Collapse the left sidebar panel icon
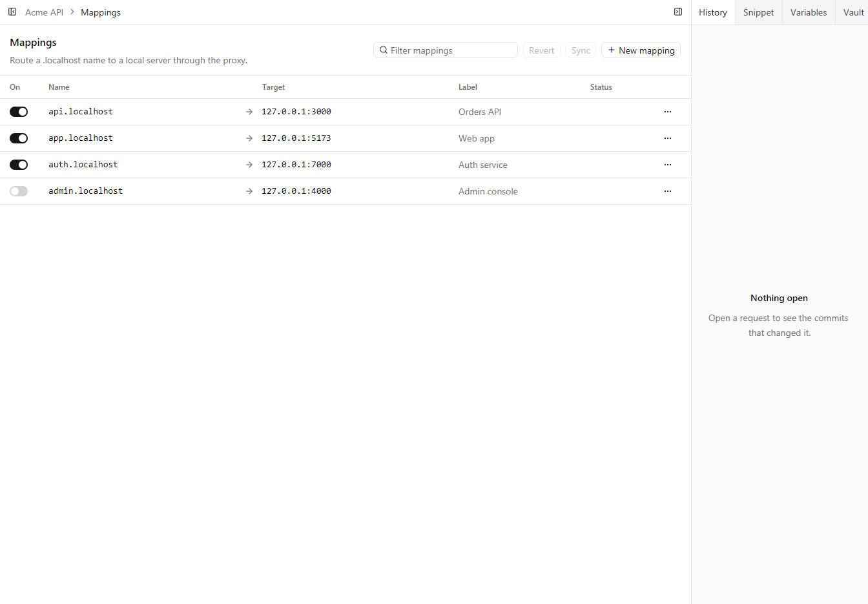This screenshot has height=604, width=868. click(12, 12)
